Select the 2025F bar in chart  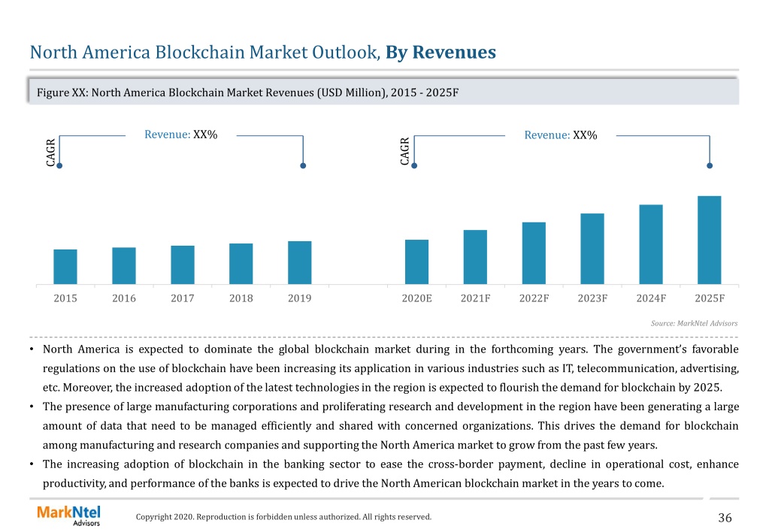pyautogui.click(x=709, y=240)
